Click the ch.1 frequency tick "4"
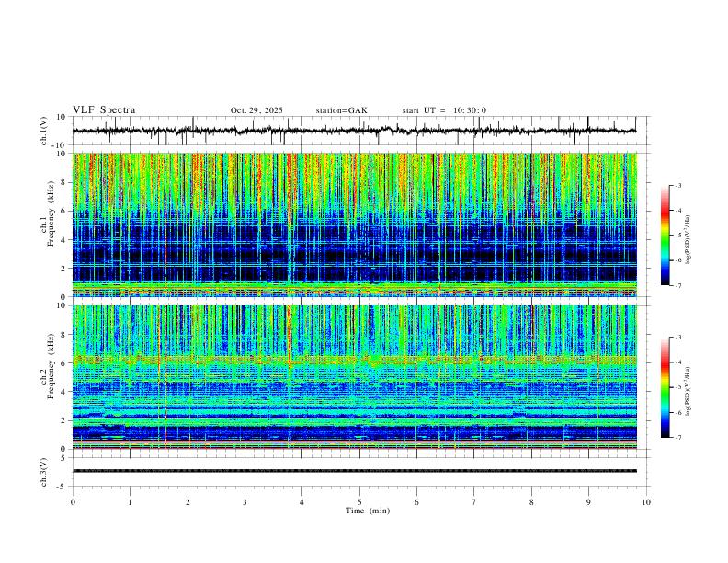Viewport: 728px width, 563px height. [63, 240]
